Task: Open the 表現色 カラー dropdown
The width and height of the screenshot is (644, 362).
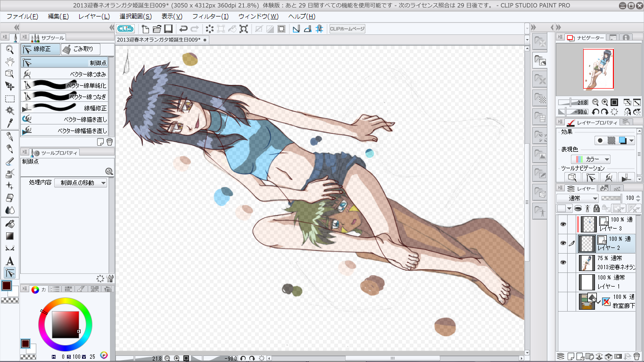Action: 591,159
